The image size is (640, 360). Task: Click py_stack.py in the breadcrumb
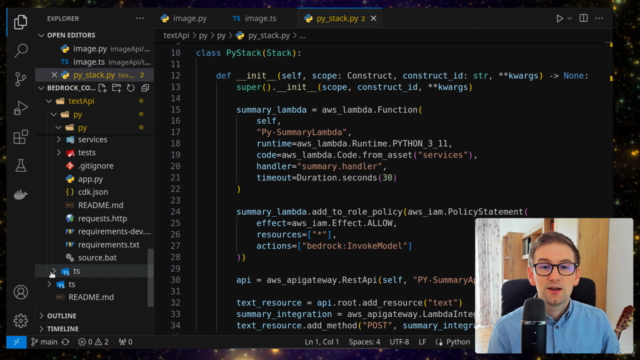pyautogui.click(x=269, y=36)
